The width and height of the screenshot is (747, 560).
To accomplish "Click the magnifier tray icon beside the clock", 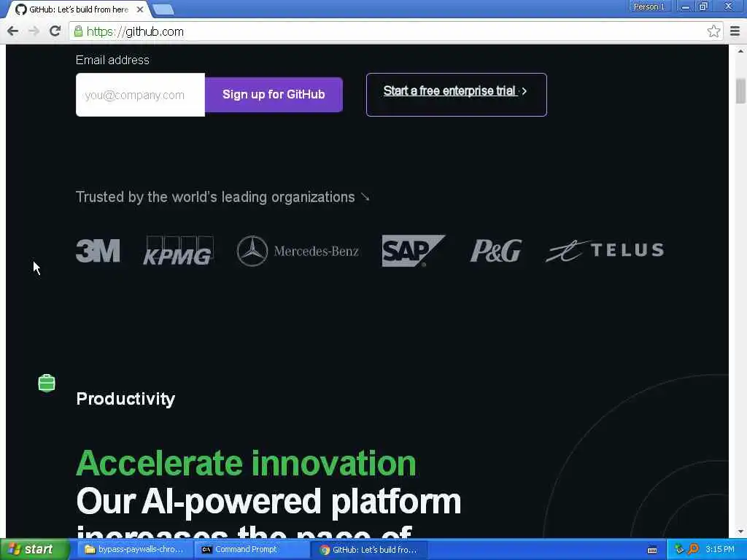I will [x=693, y=550].
